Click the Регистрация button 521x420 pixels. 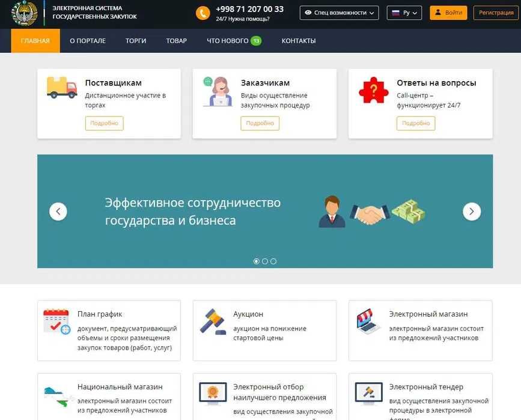coord(496,13)
